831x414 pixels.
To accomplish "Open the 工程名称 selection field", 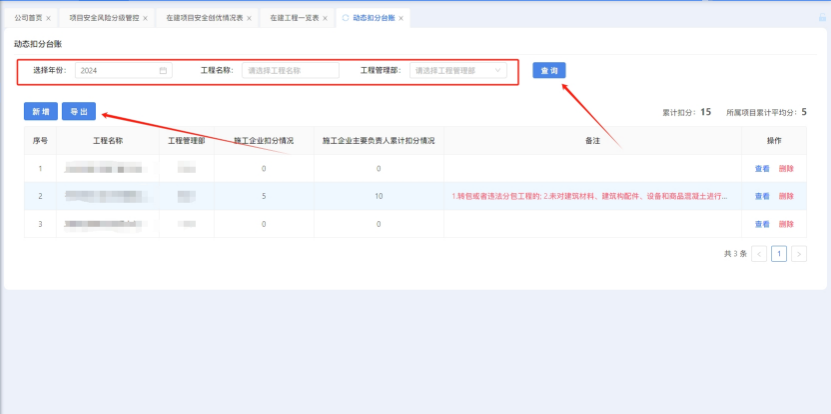I will pos(290,71).
